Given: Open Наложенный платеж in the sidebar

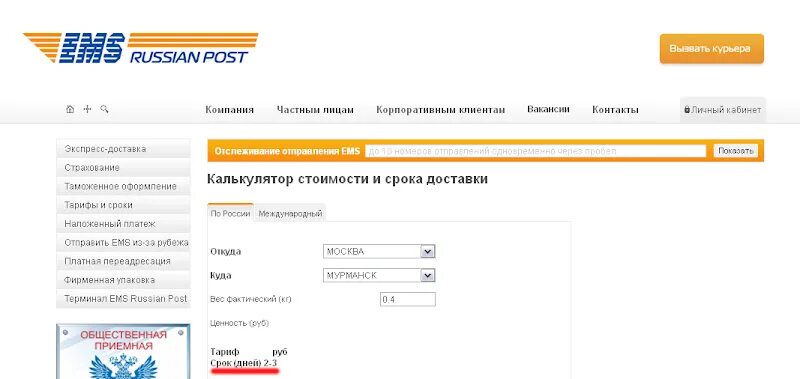Looking at the screenshot, I should [123, 224].
